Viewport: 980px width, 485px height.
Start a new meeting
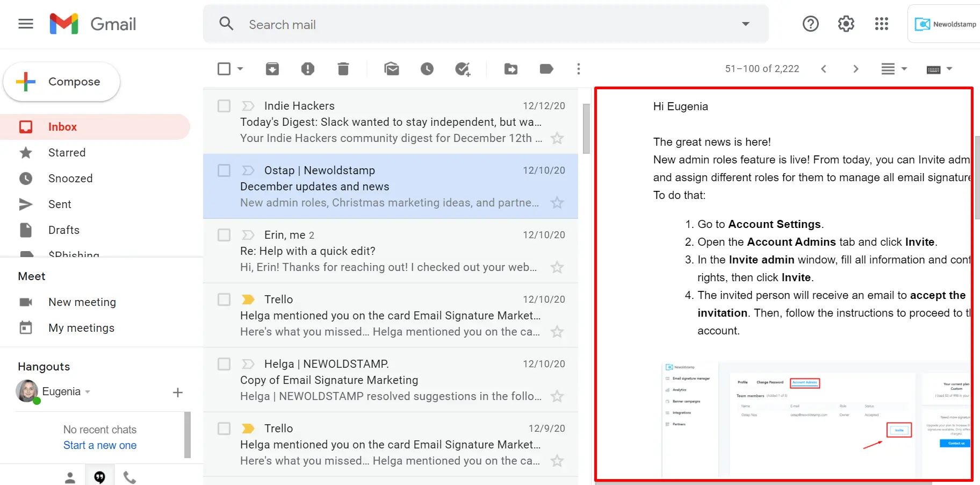[x=82, y=302]
